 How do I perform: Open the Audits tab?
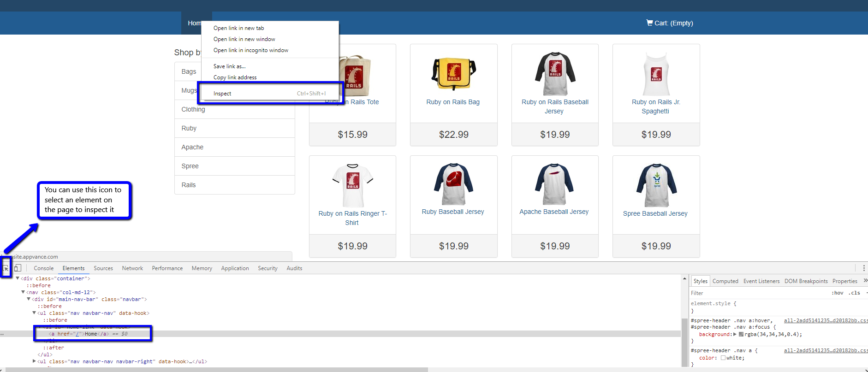click(x=294, y=268)
